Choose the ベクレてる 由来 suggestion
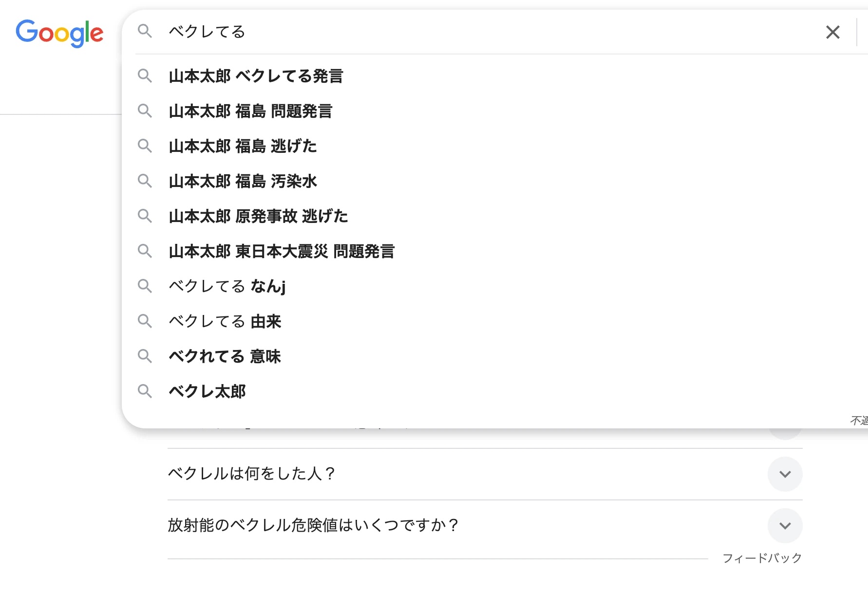The image size is (868, 589). (225, 321)
